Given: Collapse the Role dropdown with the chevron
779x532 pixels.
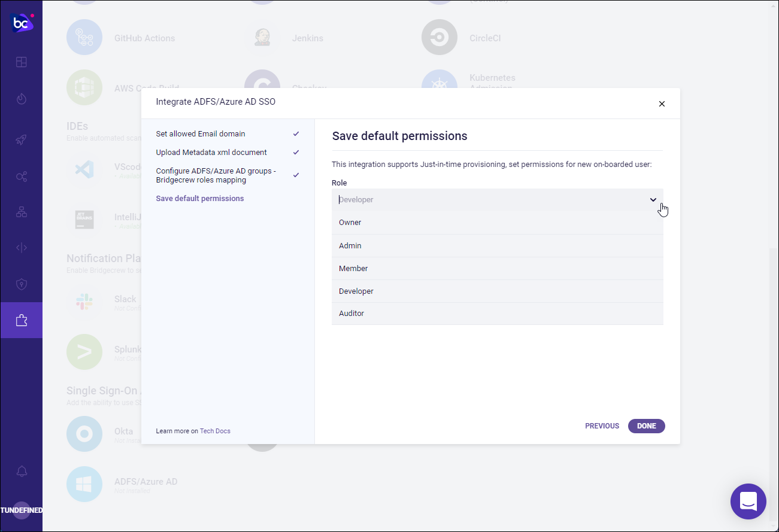Looking at the screenshot, I should 653,200.
